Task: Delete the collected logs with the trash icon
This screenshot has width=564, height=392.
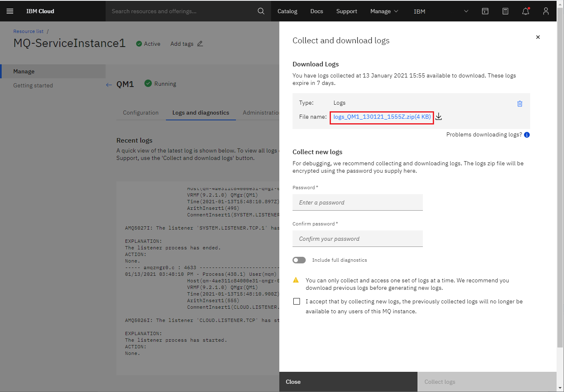Action: pyautogui.click(x=520, y=103)
